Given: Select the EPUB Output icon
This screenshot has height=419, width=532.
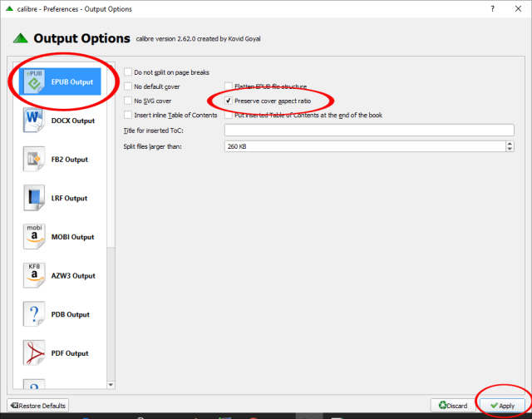Looking at the screenshot, I should pos(34,81).
